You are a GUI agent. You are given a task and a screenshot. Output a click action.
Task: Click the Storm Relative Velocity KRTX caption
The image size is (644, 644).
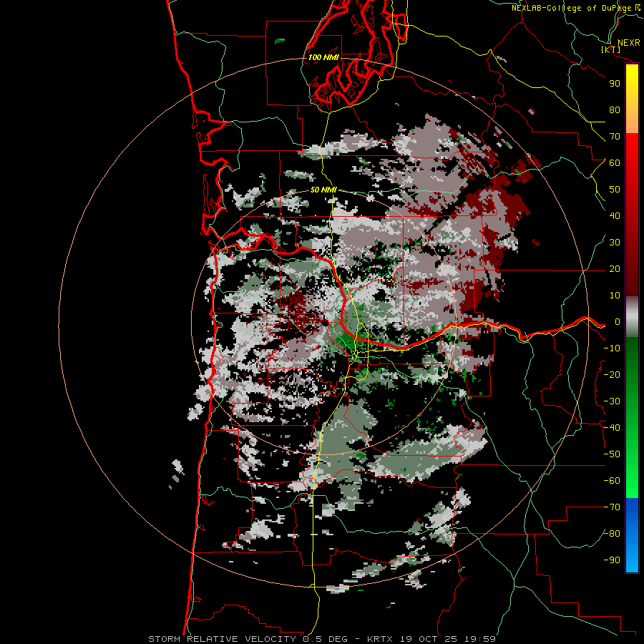[322, 639]
